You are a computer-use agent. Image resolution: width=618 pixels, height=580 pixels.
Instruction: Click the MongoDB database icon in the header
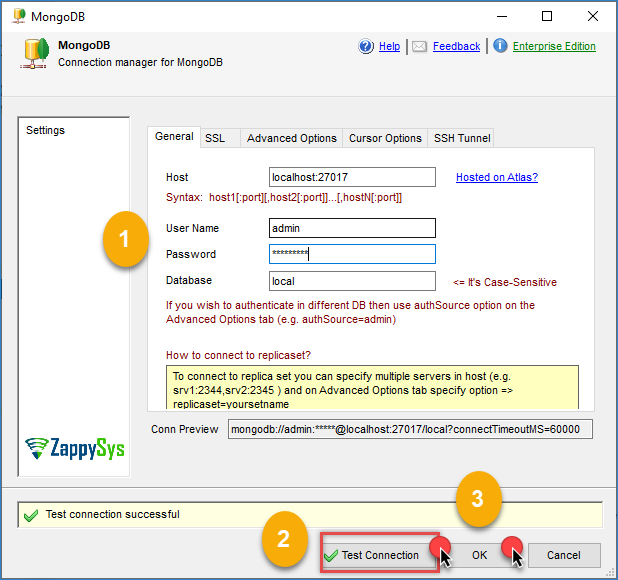click(35, 54)
